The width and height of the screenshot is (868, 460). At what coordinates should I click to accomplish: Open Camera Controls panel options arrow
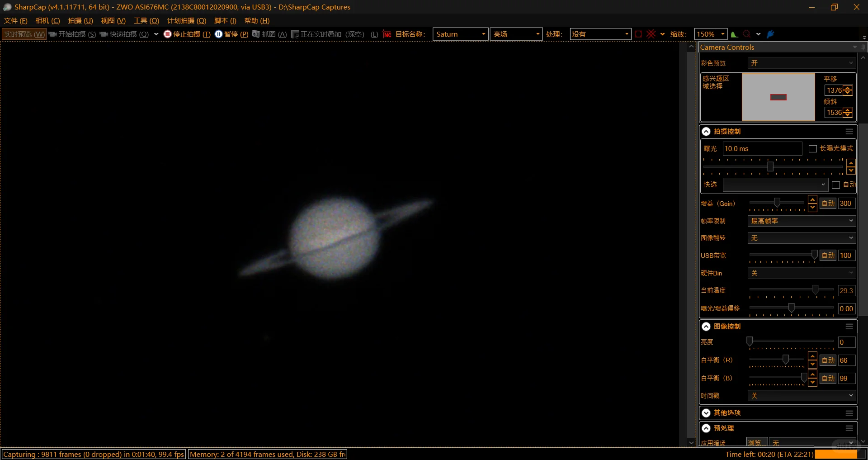[854, 47]
